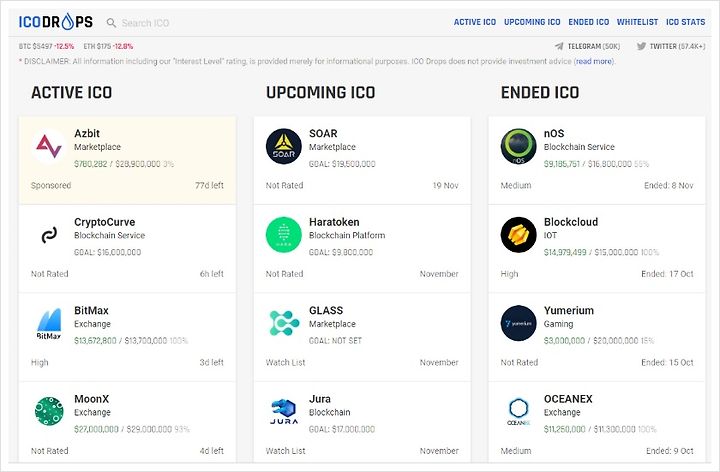This screenshot has width=720, height=472.
Task: Open the SOAR ICO title
Action: point(323,134)
